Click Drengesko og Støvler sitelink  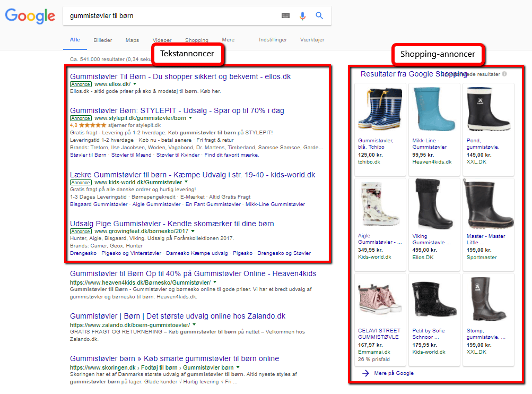pos(284,253)
